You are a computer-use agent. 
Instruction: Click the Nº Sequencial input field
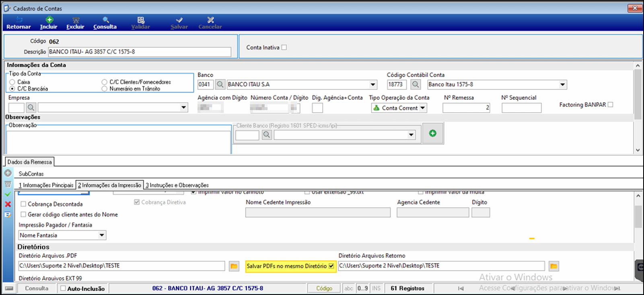coord(521,108)
